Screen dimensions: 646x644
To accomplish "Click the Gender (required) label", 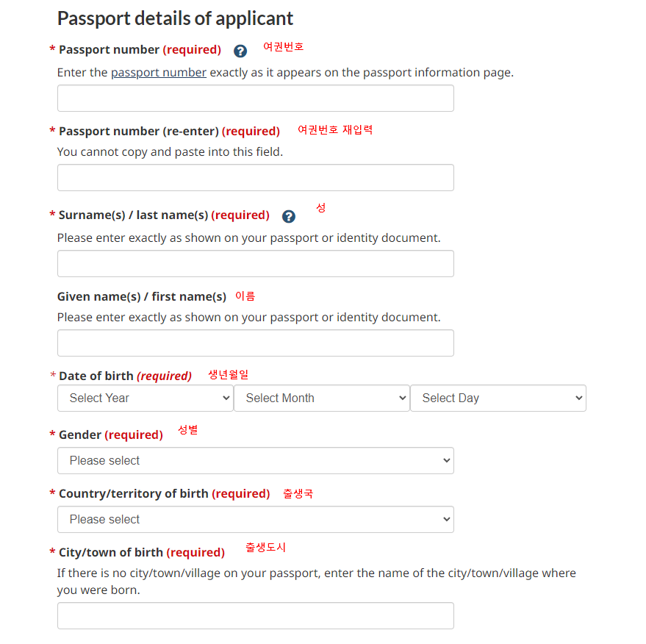I will [110, 434].
